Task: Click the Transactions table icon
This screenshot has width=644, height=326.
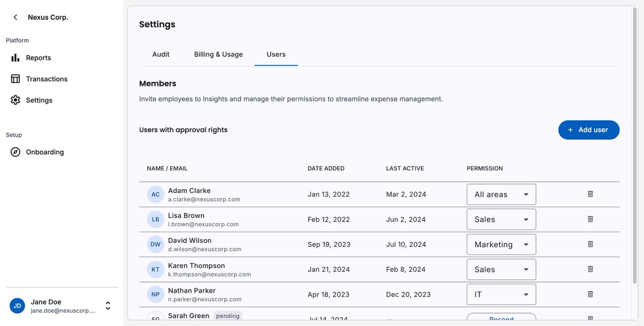Action: (16, 79)
